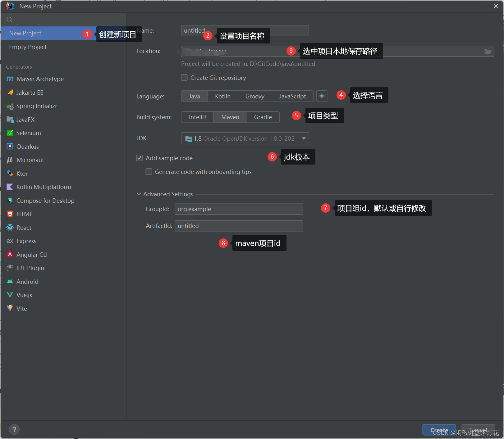Open the JDK version dropdown
Screen dimensions: 504x439
(x=245, y=138)
